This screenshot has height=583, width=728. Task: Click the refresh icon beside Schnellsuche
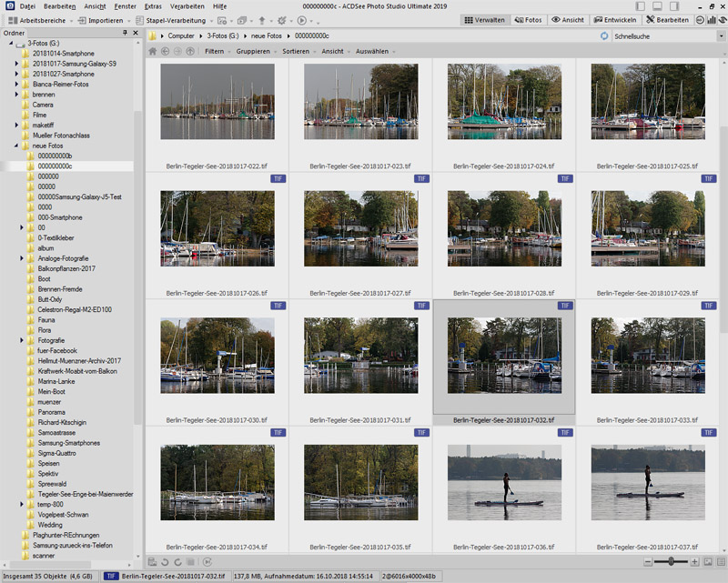click(x=605, y=35)
